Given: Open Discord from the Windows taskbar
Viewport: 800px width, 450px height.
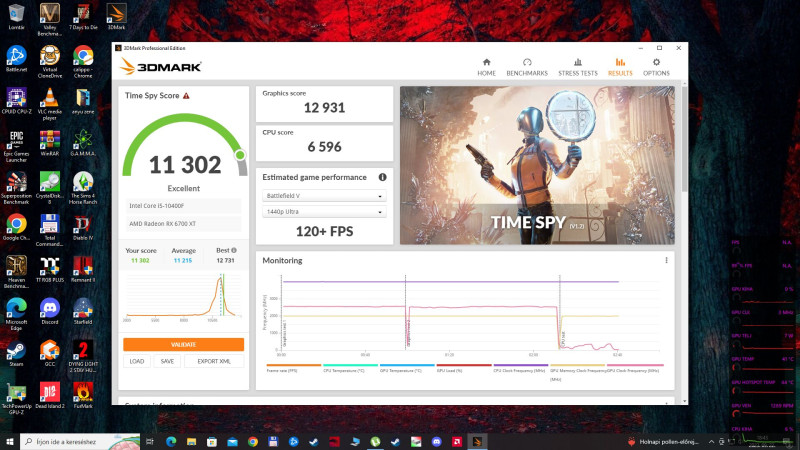Looking at the screenshot, I should point(436,441).
